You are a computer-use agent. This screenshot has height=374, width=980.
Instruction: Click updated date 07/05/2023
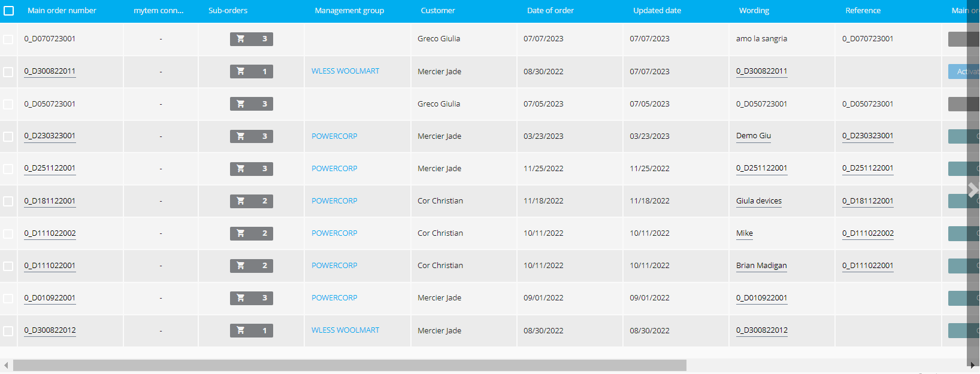[x=649, y=104]
